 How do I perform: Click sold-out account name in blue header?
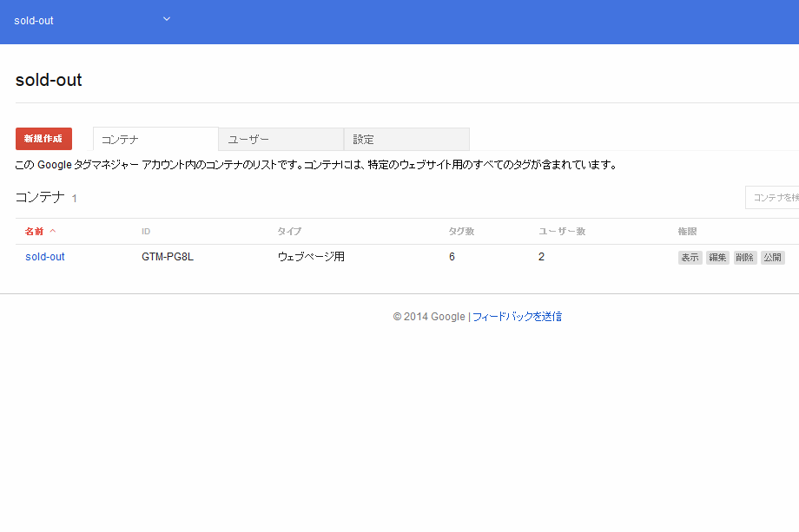[x=34, y=21]
